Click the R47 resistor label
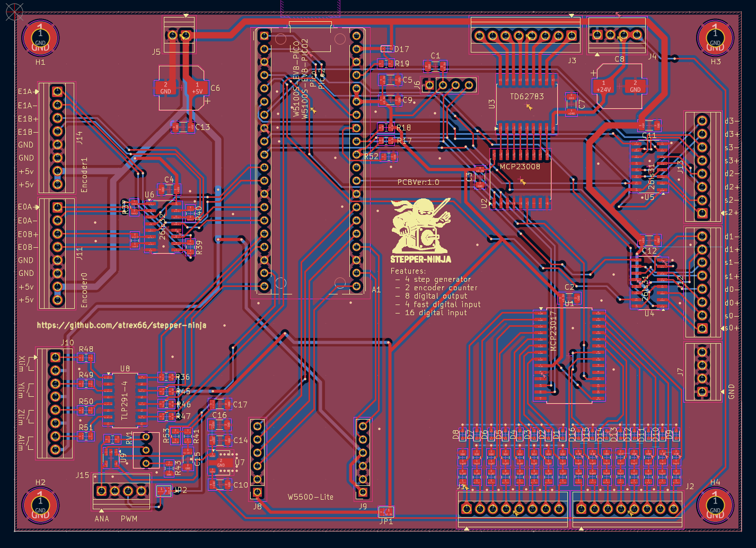This screenshot has width=756, height=548. click(x=183, y=416)
